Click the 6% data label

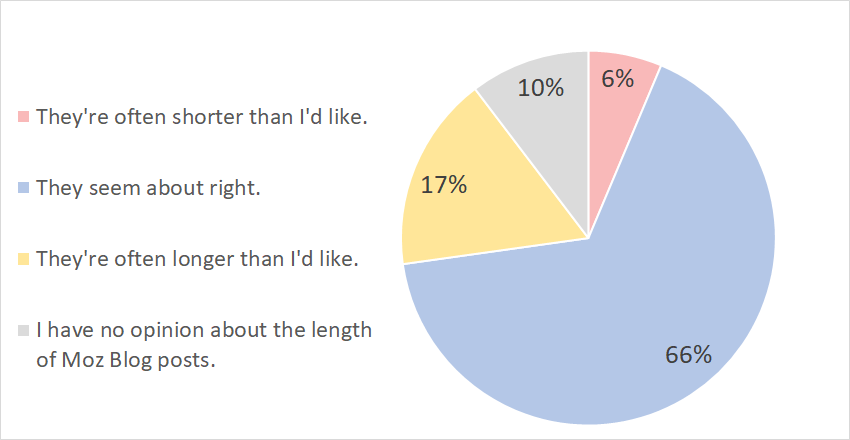click(619, 78)
